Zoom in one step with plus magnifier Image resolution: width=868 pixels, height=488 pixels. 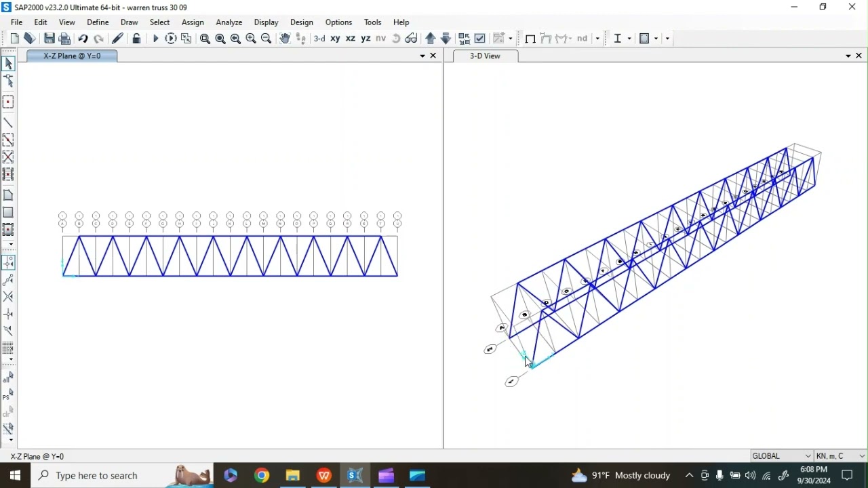[251, 39]
